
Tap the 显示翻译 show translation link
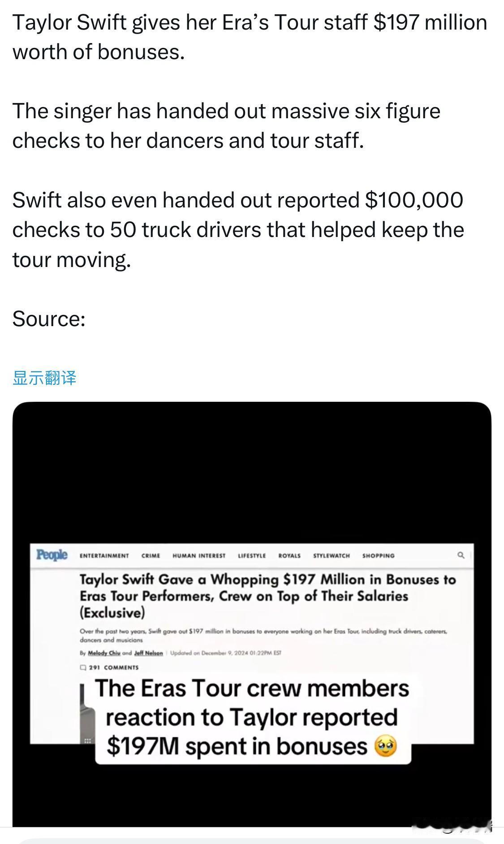[x=44, y=378]
